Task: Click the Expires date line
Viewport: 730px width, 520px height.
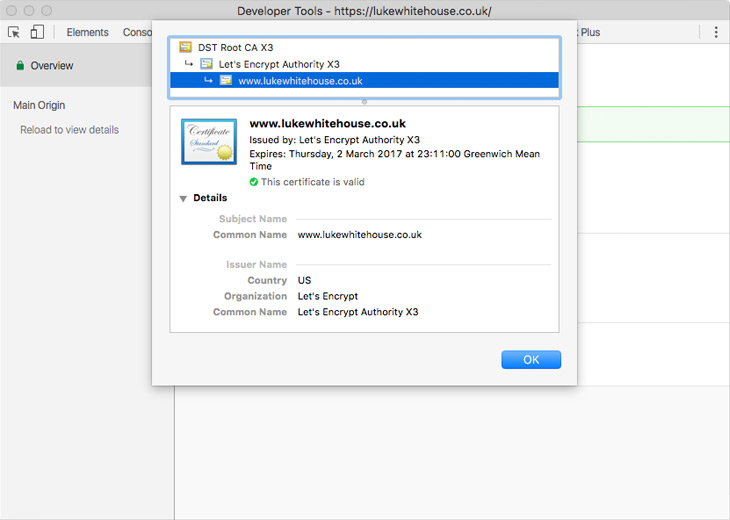Action: click(395, 160)
